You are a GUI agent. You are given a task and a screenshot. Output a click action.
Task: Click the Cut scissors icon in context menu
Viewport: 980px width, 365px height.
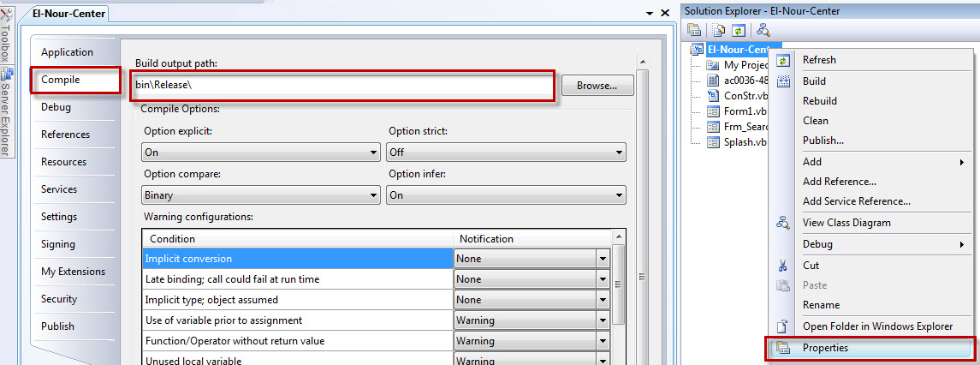pyautogui.click(x=782, y=266)
